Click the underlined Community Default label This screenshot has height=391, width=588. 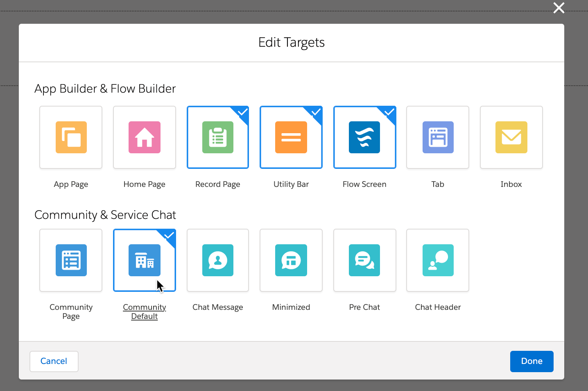(x=144, y=311)
